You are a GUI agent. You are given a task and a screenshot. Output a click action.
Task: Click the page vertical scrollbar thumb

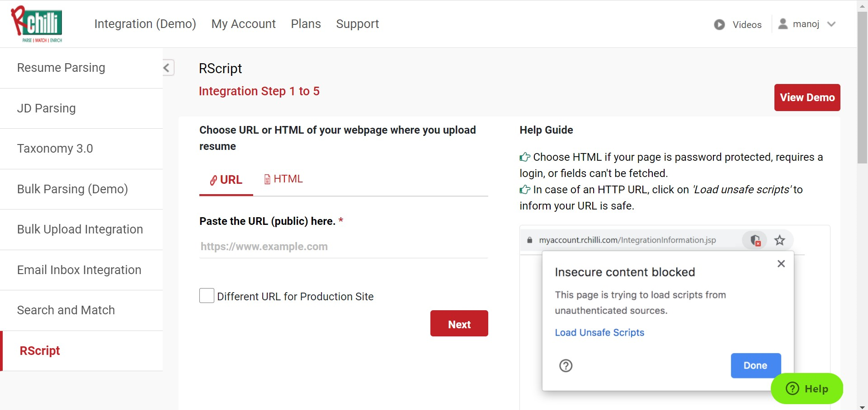[x=862, y=87]
